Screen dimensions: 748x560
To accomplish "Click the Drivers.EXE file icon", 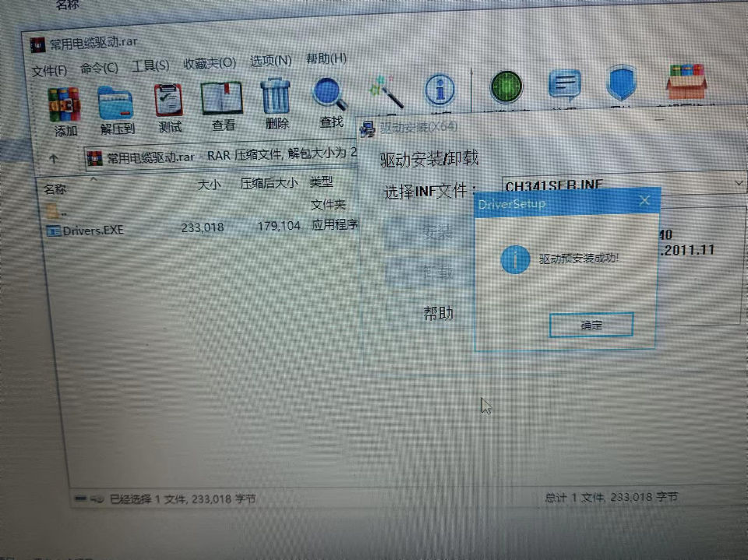I will coord(53,231).
